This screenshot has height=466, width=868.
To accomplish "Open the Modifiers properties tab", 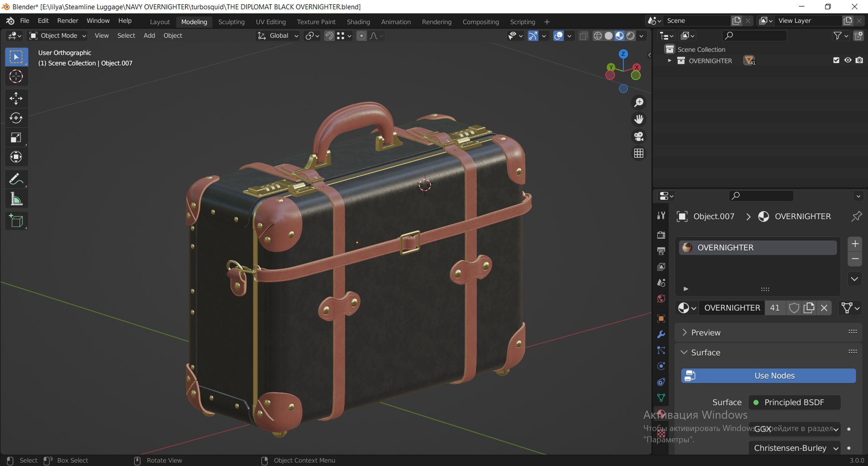I will [661, 334].
